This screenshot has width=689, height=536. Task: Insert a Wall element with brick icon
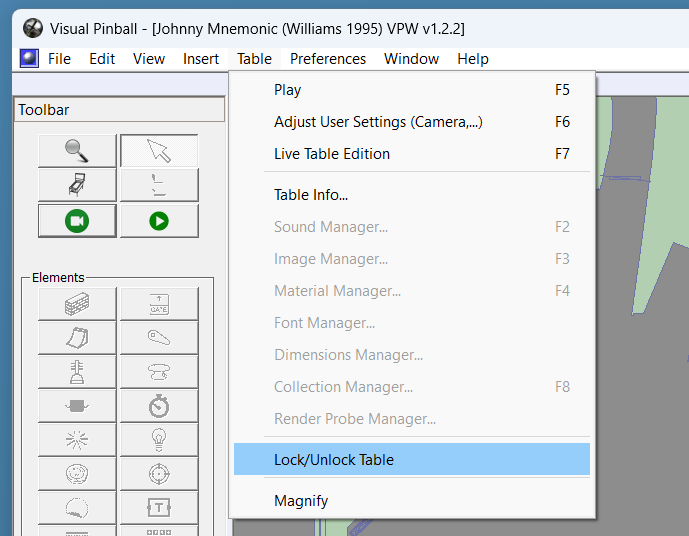point(77,304)
